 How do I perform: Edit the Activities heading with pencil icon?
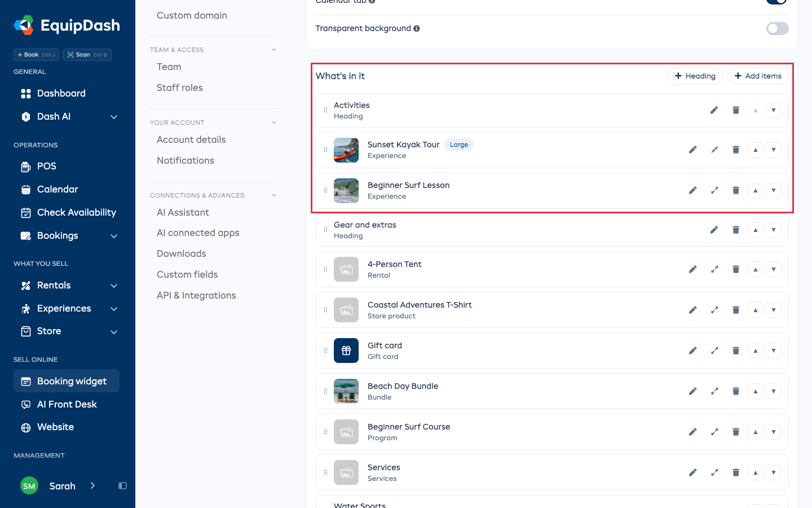pyautogui.click(x=714, y=110)
